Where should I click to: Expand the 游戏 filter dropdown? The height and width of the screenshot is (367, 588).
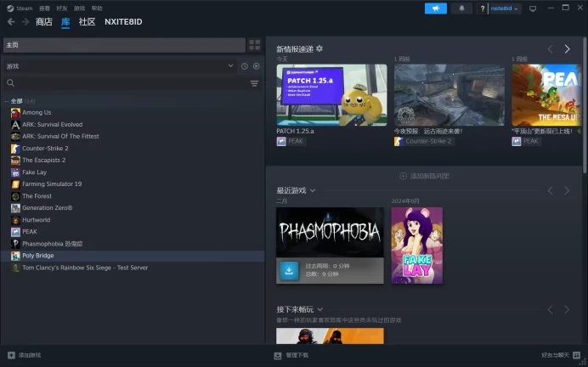[x=120, y=66]
